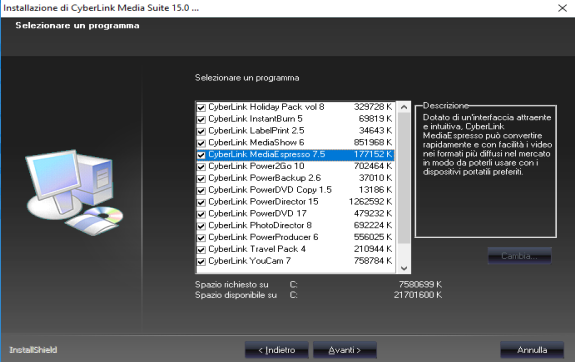Uncheck the CyberLink YouCam 7 checkbox
This screenshot has width=575, height=362.
[x=201, y=262]
